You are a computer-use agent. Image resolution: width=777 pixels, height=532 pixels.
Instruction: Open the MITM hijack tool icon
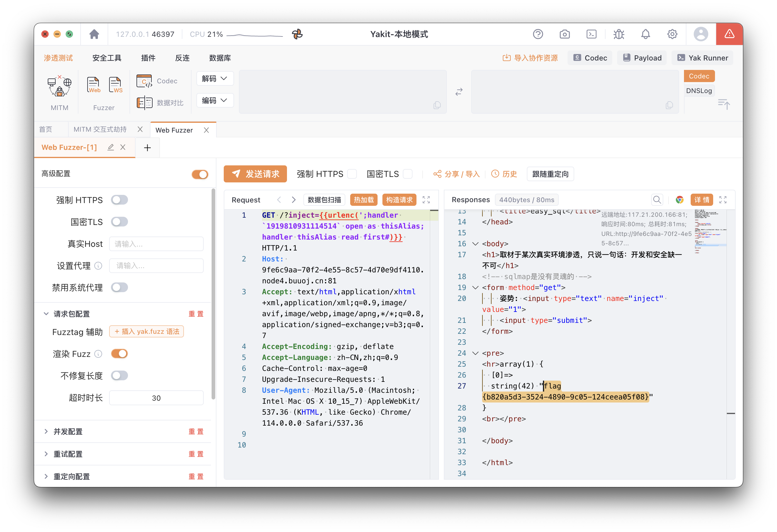click(59, 86)
